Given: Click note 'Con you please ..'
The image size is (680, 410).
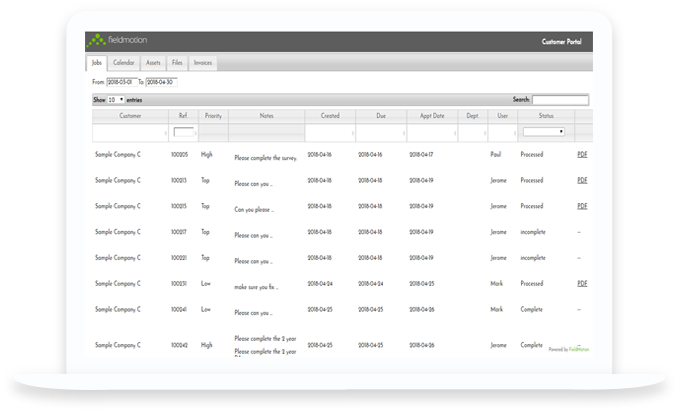Looking at the screenshot, I should click(254, 210).
